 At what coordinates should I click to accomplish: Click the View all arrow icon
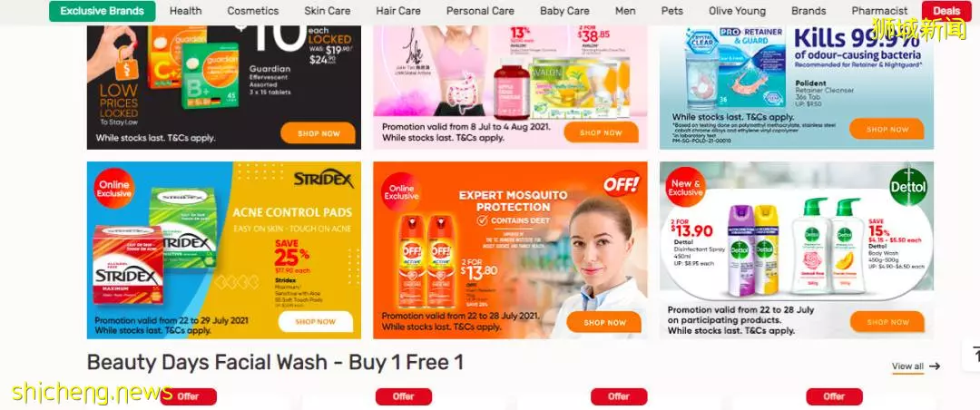click(935, 366)
